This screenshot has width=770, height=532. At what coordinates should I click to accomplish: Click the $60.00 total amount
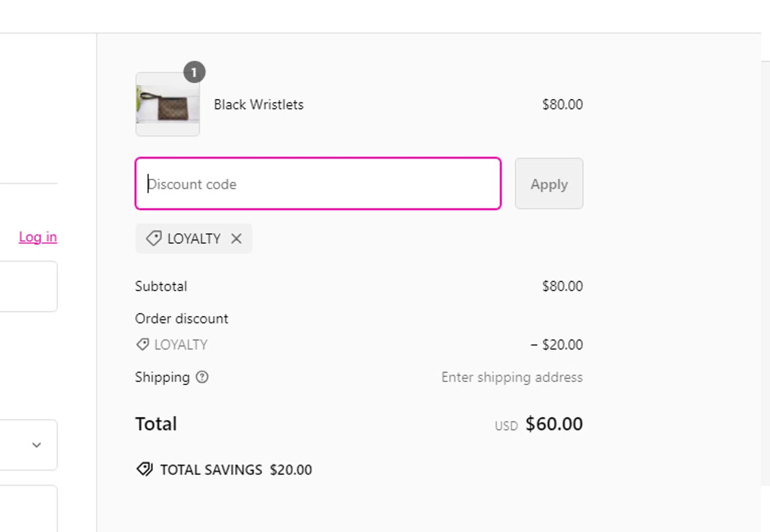(554, 424)
